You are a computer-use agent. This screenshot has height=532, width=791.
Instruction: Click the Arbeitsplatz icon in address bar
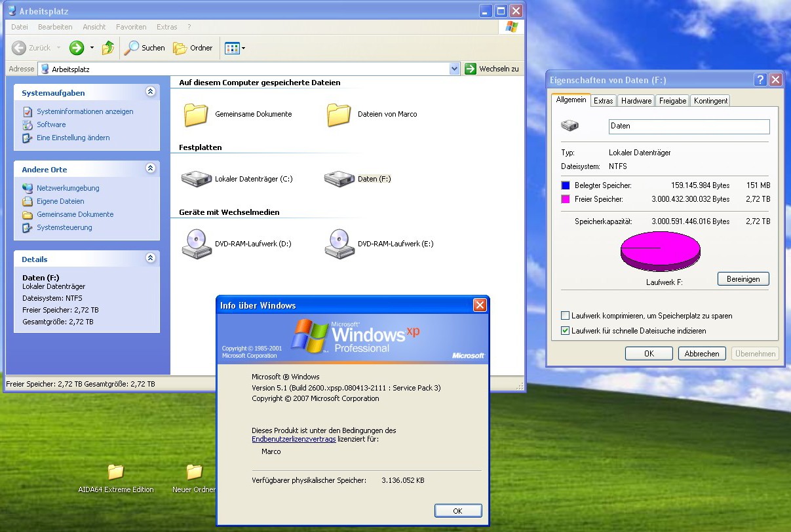[x=45, y=69]
